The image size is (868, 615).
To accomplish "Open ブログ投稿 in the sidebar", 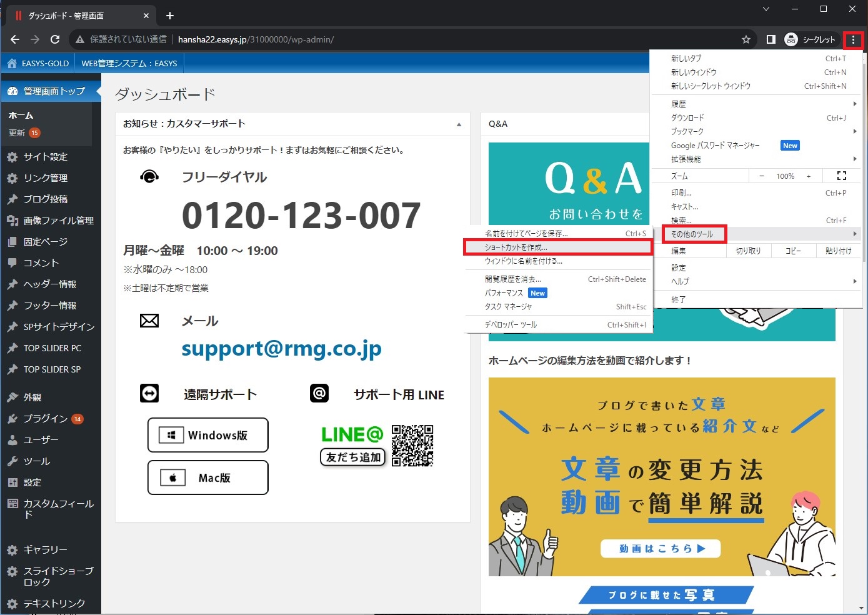I will (x=45, y=199).
